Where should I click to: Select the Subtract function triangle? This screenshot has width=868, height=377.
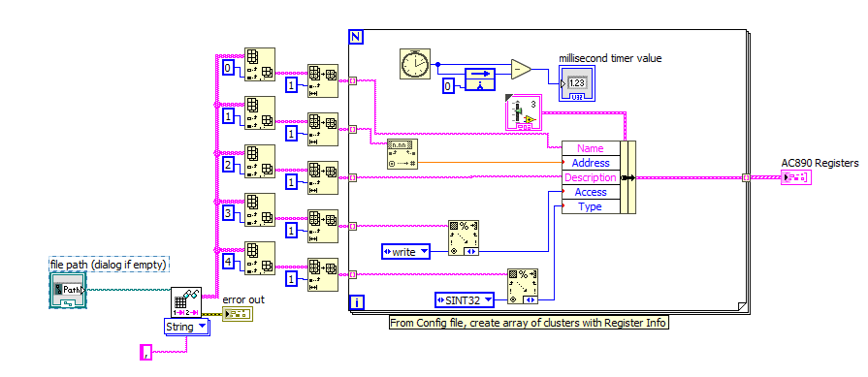521,69
